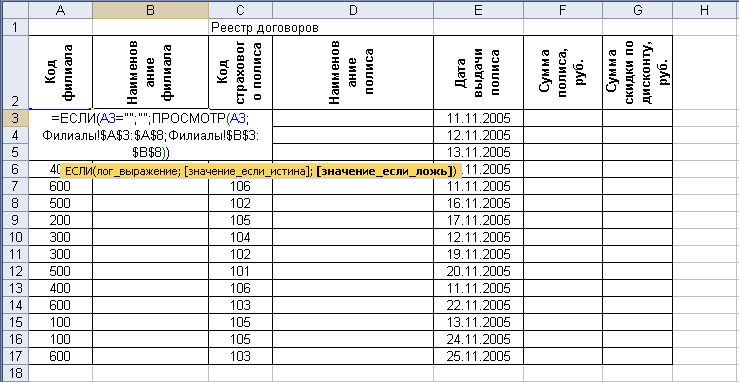Click 'значение_если_ложь' argument in tooltip
739x382 pixels.
coord(386,171)
